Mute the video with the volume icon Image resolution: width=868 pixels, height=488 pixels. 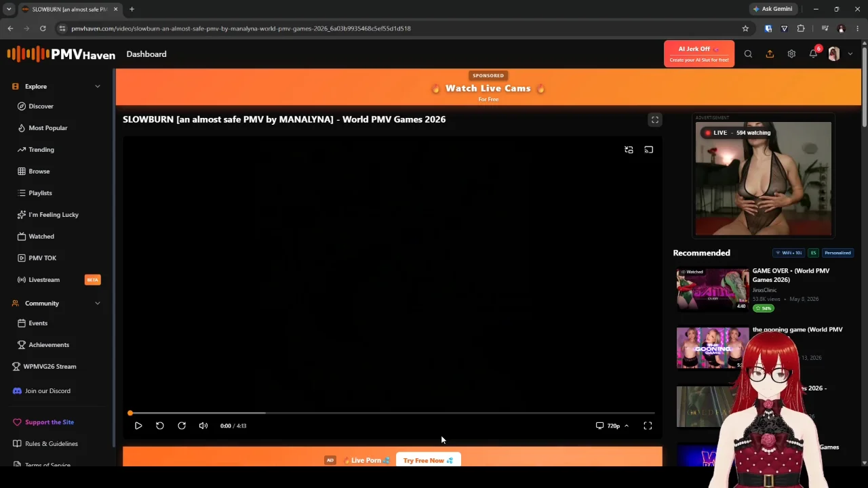[203, 426]
